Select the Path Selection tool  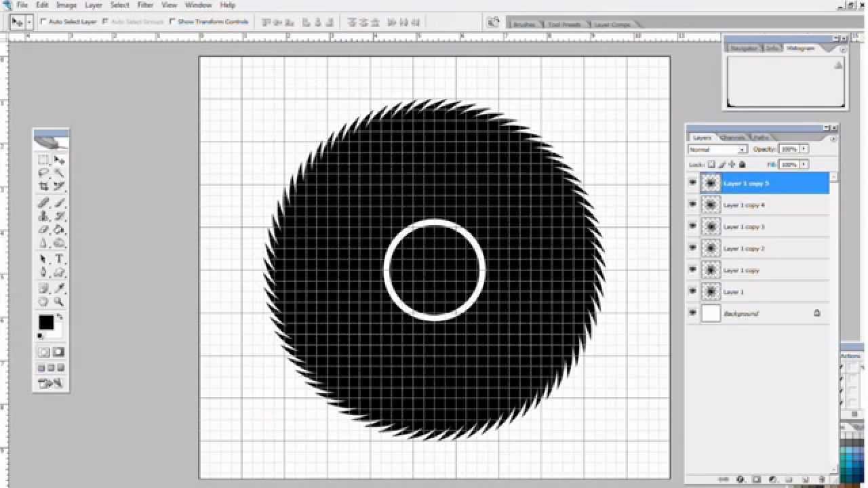click(43, 259)
